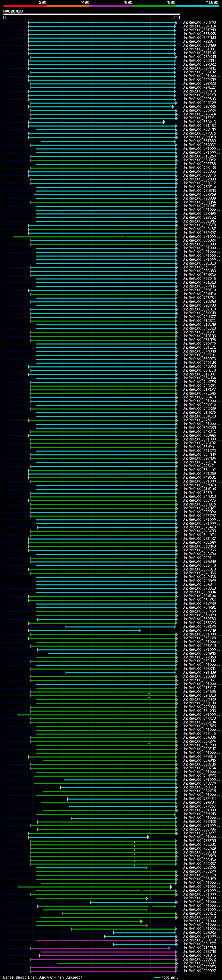Select label UniRef100_A9PAT8
Viewport: 222px width, 980px height.
pyautogui.click(x=199, y=91)
